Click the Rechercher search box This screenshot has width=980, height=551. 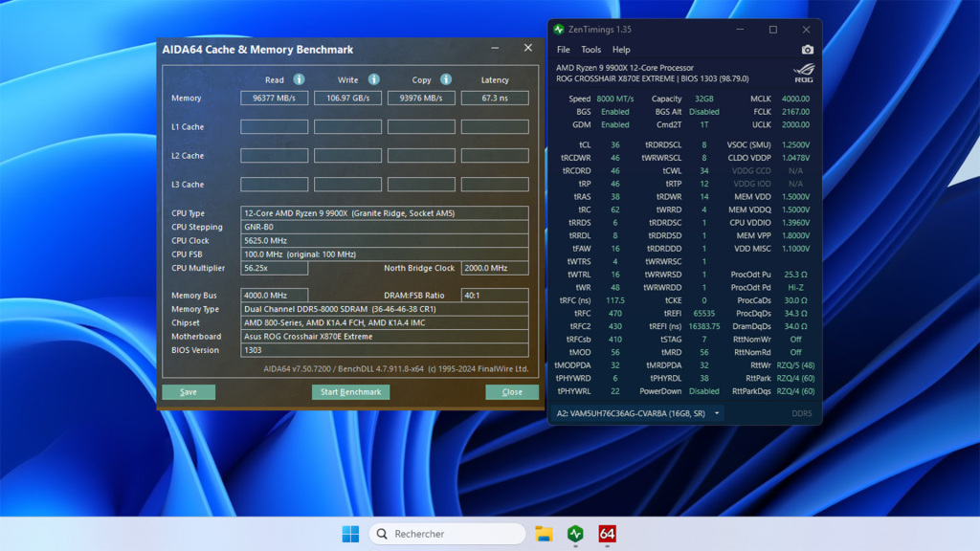448,534
